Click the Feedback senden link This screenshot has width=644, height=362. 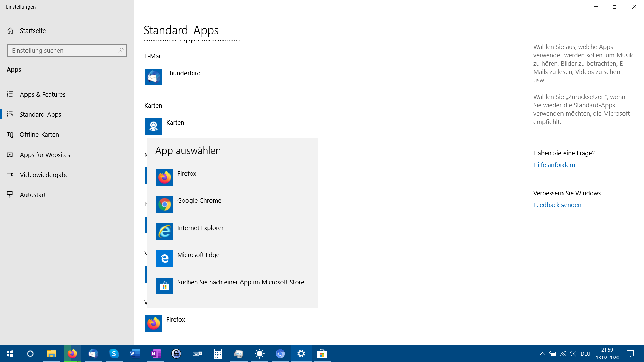tap(557, 205)
